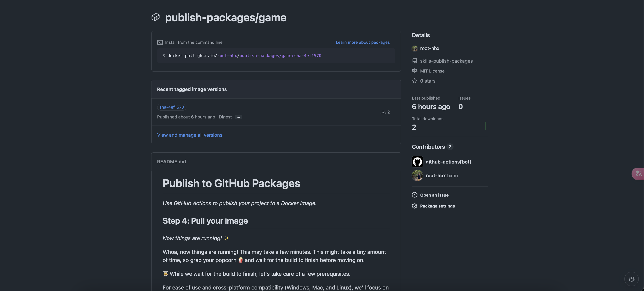644x291 pixels.
Task: Click the Package settings gear icon
Action: coord(414,206)
